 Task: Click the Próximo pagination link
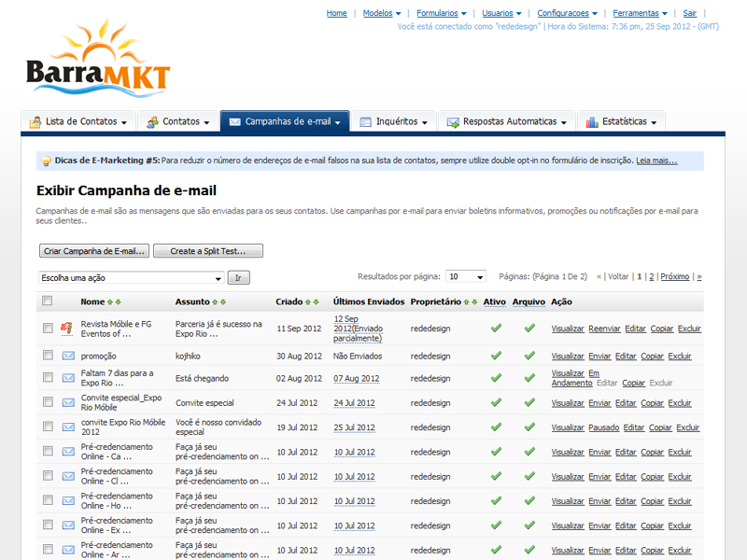pos(674,276)
